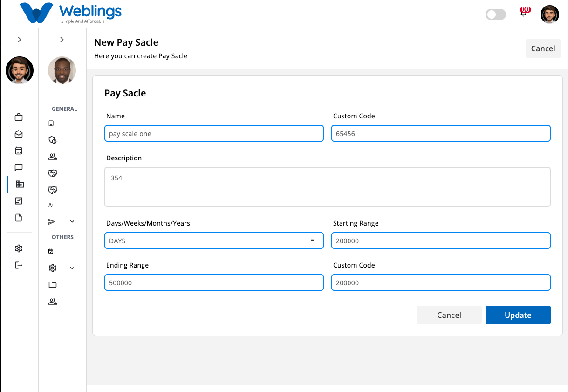Open the calendar-check icon under OTHERS
568x392 pixels.
click(x=51, y=251)
